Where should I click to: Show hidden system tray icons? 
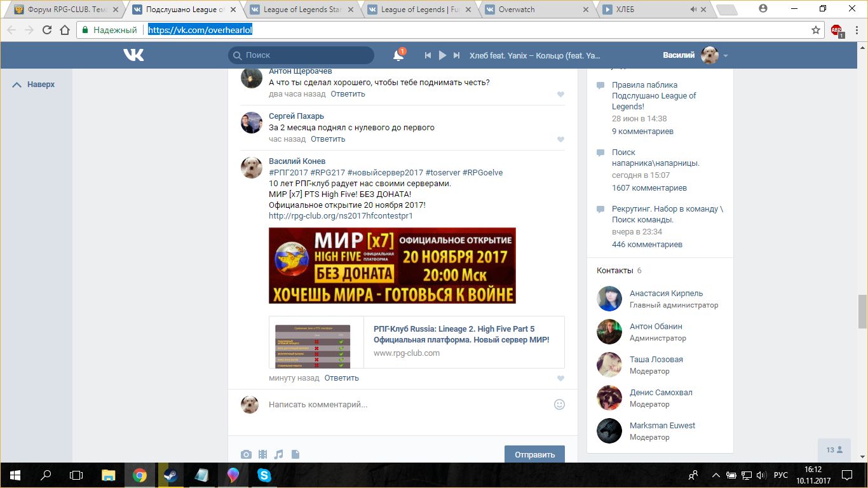click(x=716, y=475)
